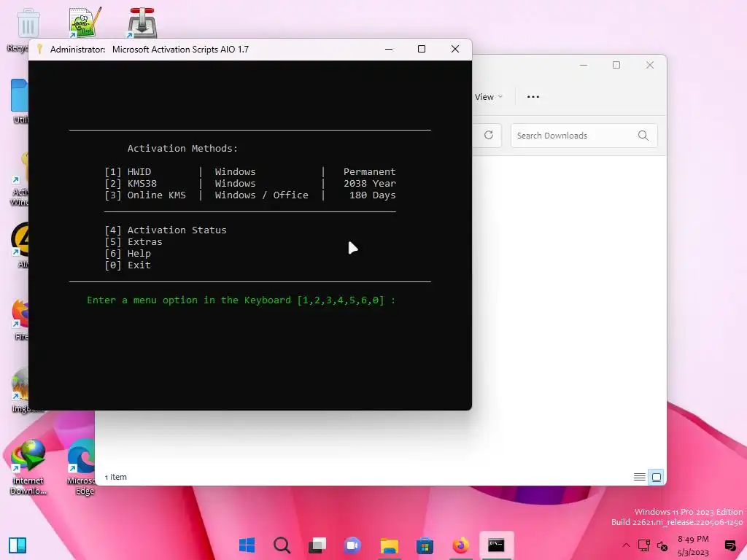Maximize the Explorer Downloads window
Viewport: 747px width, 560px height.
point(616,65)
